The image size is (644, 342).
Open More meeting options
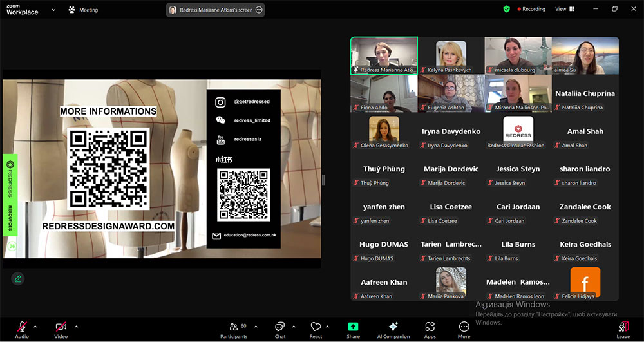pyautogui.click(x=464, y=330)
